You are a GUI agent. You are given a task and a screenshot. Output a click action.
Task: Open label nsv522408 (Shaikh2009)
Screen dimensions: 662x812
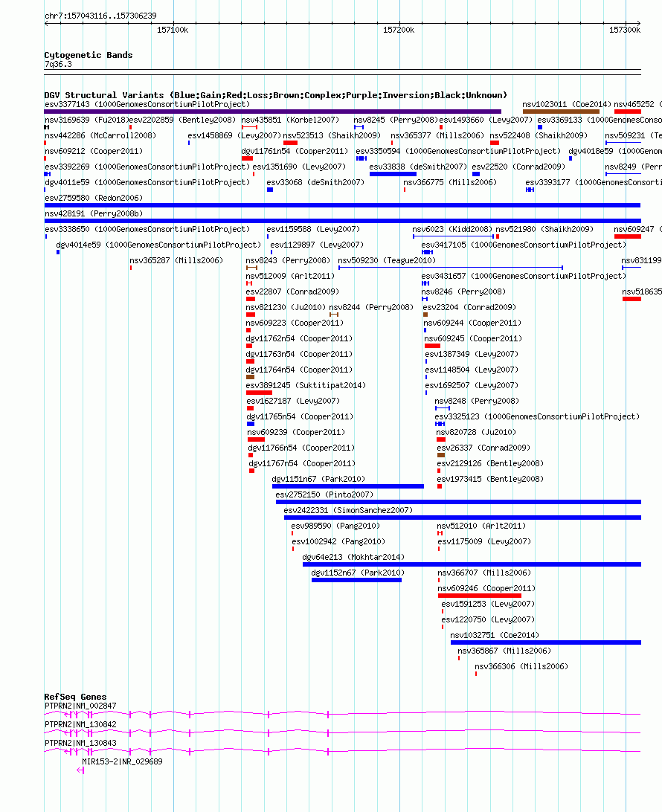539,135
